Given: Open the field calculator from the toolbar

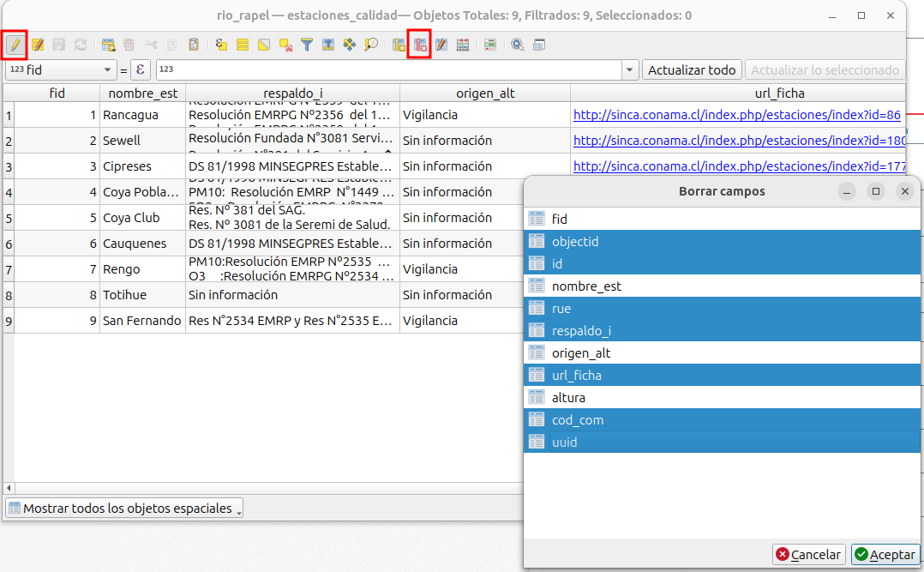Looking at the screenshot, I should [441, 45].
